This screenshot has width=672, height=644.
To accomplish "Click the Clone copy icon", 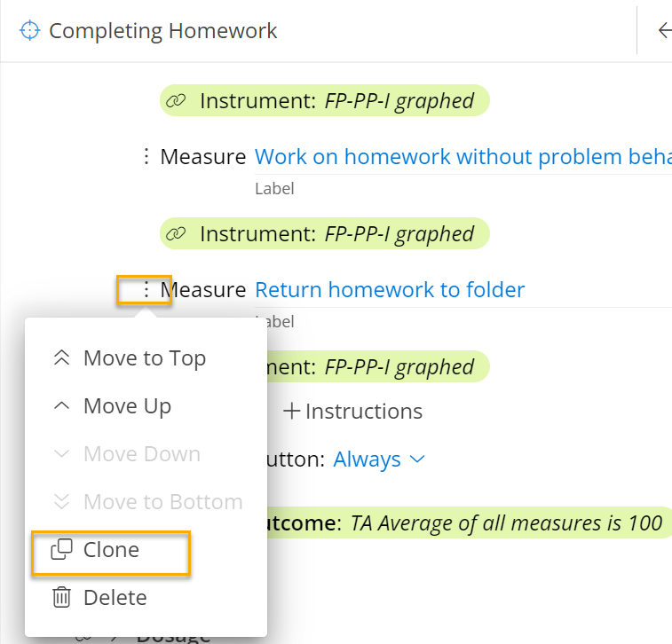I will point(61,550).
